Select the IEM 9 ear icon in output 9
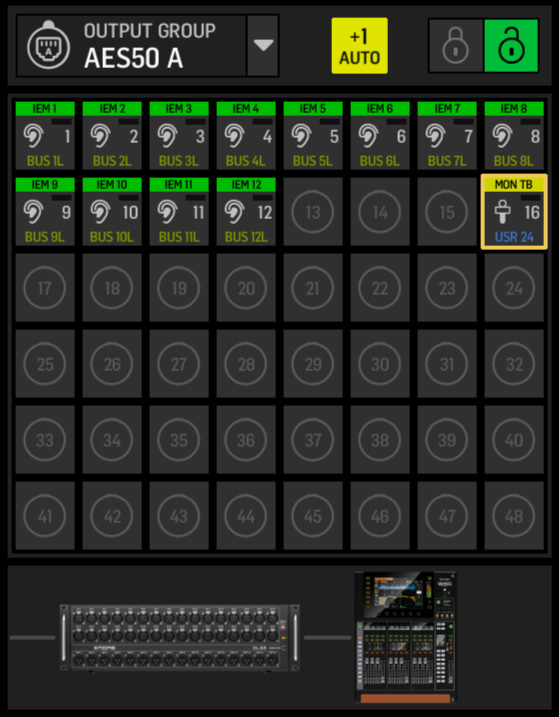The width and height of the screenshot is (559, 717). pyautogui.click(x=33, y=212)
